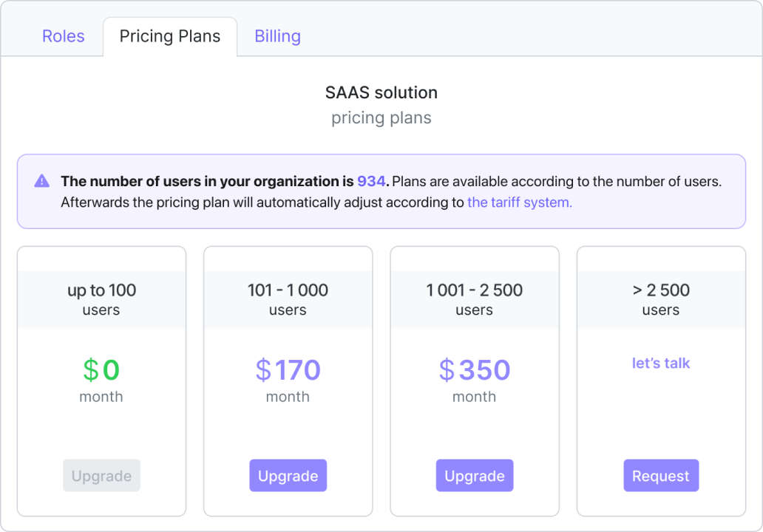Switch to the Roles tab

coord(63,36)
